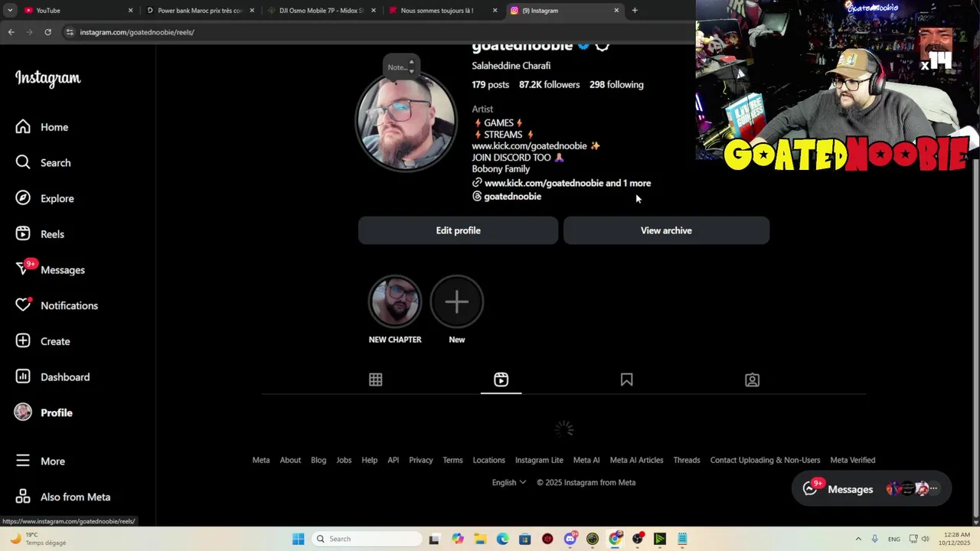Open the Meta Verified footer link

[x=853, y=460]
